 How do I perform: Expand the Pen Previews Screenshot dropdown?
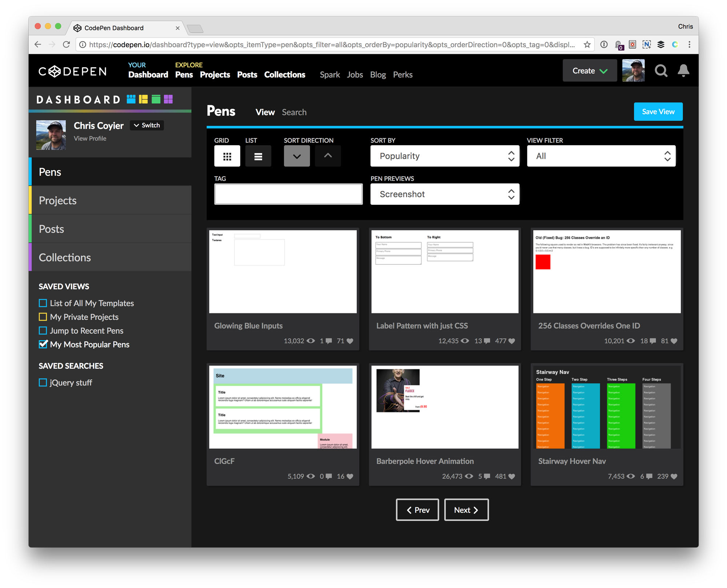[x=445, y=194]
